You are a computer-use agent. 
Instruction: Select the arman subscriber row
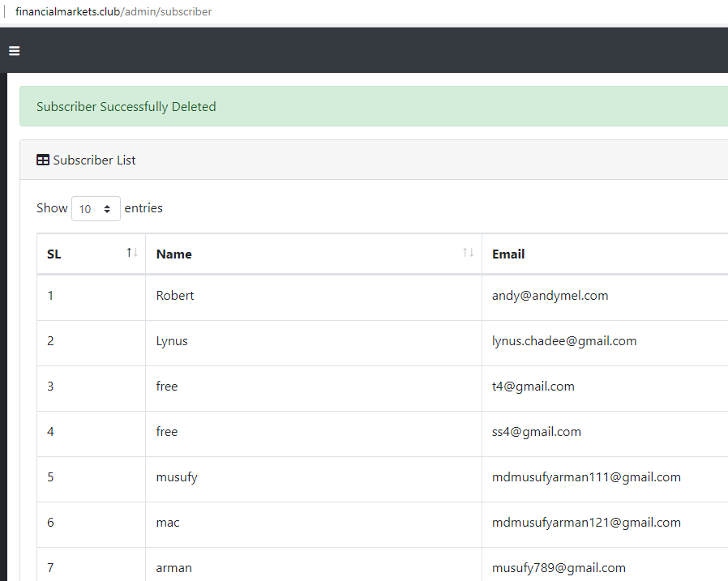pyautogui.click(x=173, y=567)
